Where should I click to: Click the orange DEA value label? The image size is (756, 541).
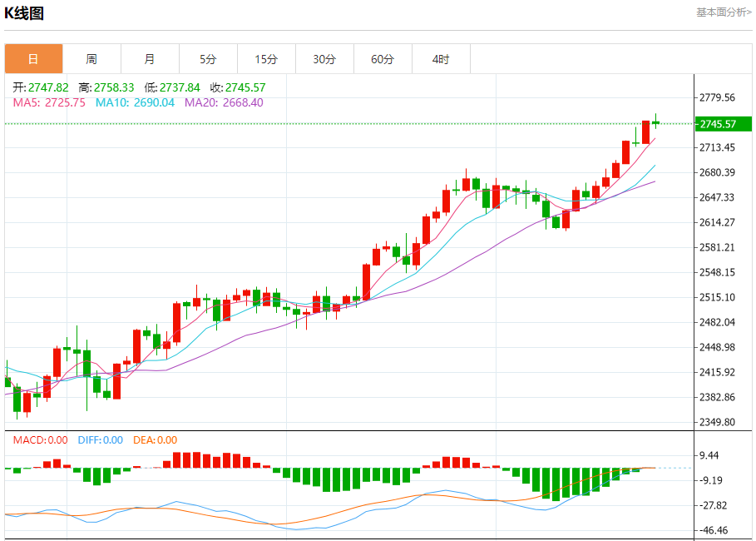point(155,440)
